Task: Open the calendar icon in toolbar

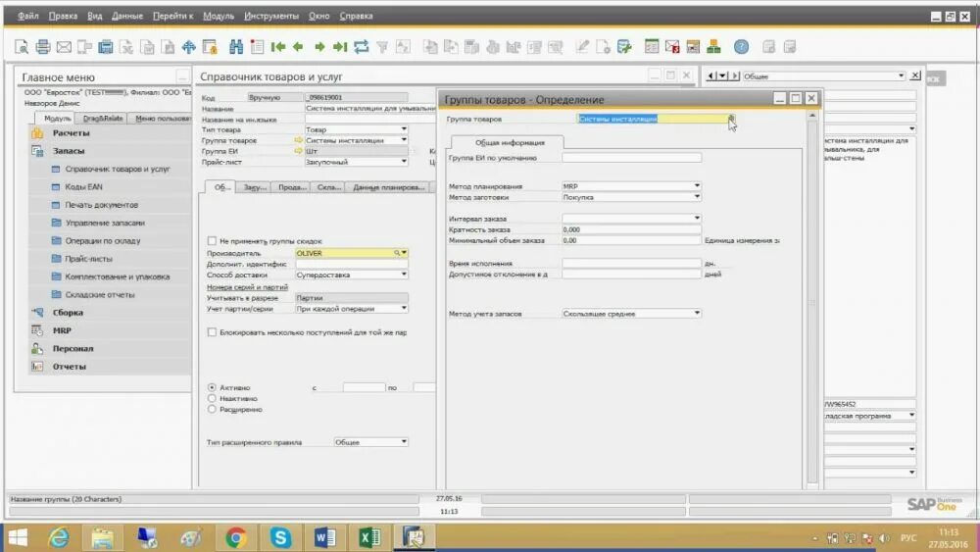Action: pyautogui.click(x=693, y=47)
